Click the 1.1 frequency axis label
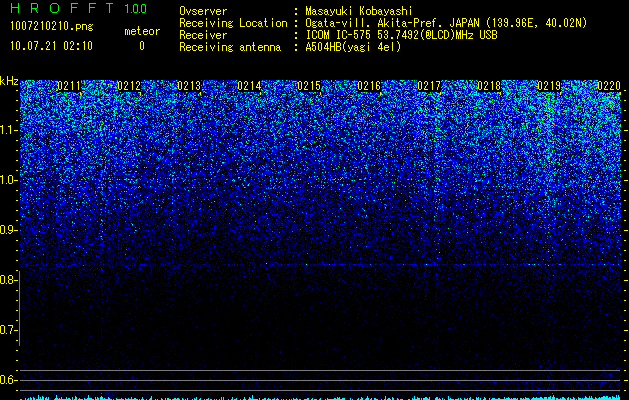629x400 pixels. coord(7,130)
